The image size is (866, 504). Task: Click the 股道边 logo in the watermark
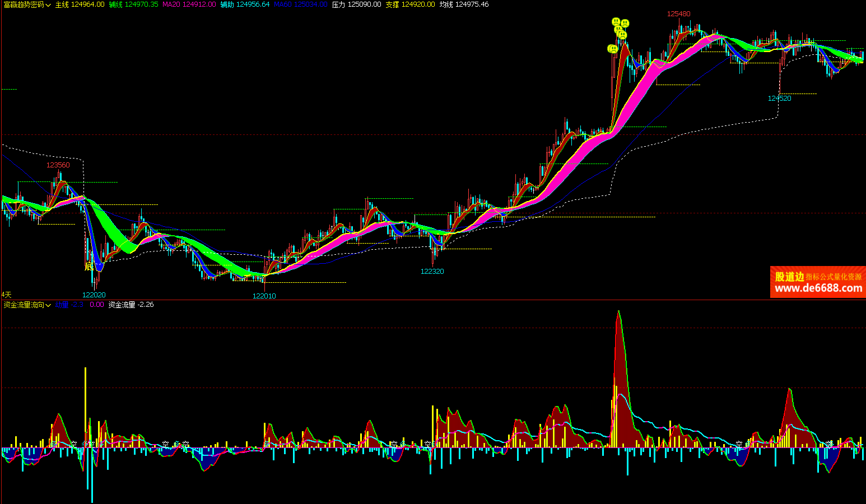[x=789, y=277]
